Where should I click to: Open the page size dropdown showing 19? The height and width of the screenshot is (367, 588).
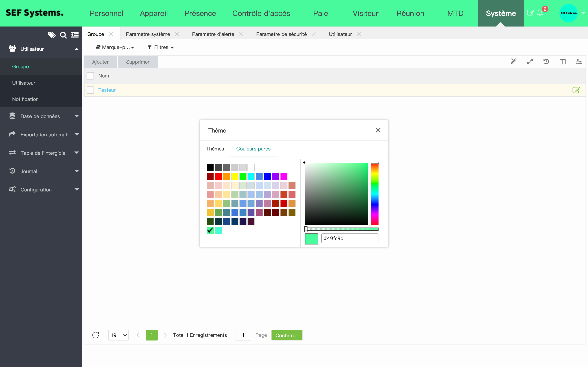pos(118,335)
